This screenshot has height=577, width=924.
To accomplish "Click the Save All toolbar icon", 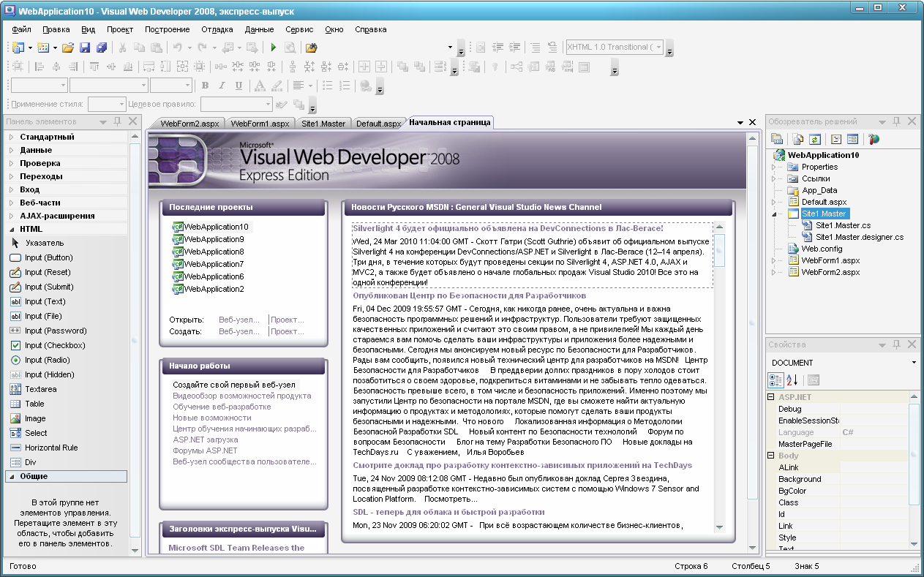I will point(101,48).
